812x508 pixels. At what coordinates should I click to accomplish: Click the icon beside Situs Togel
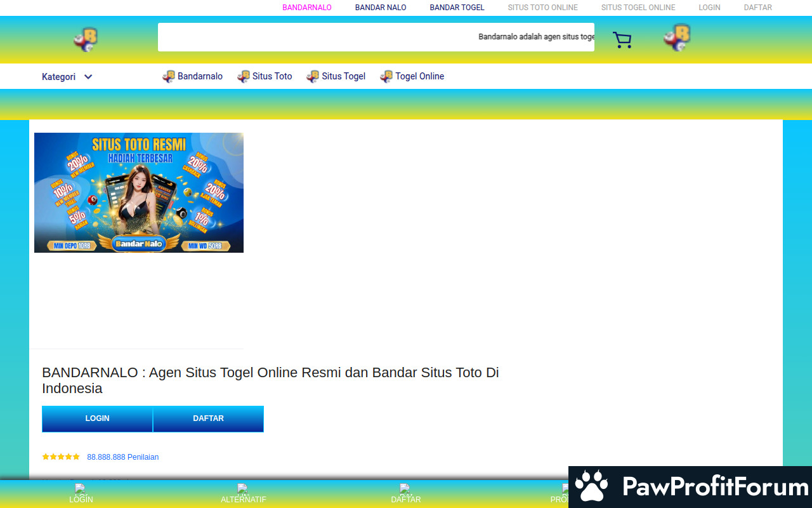[313, 77]
